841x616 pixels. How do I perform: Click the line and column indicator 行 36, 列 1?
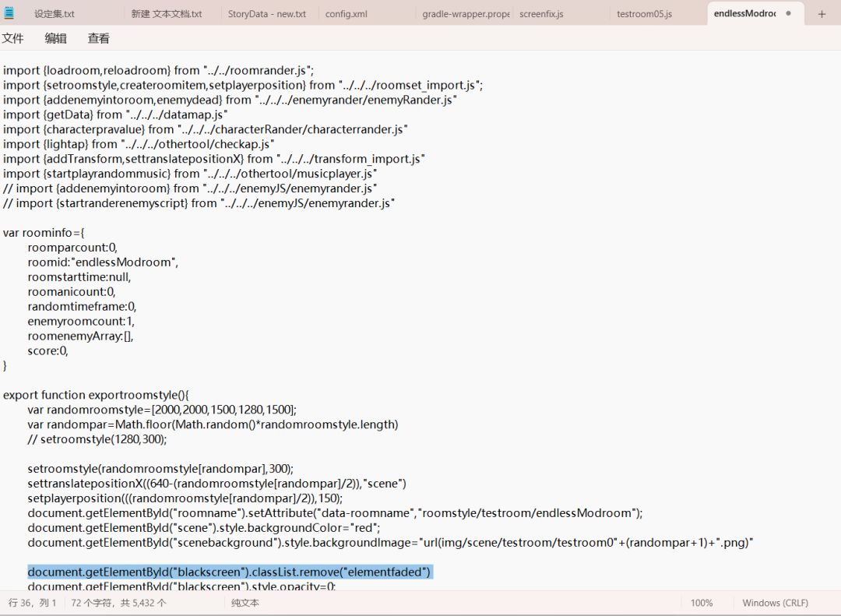pyautogui.click(x=32, y=603)
